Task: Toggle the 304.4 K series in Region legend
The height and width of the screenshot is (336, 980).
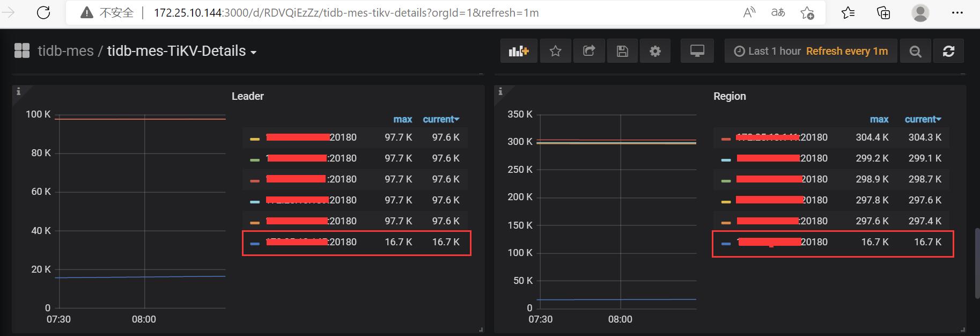Action: (x=782, y=137)
